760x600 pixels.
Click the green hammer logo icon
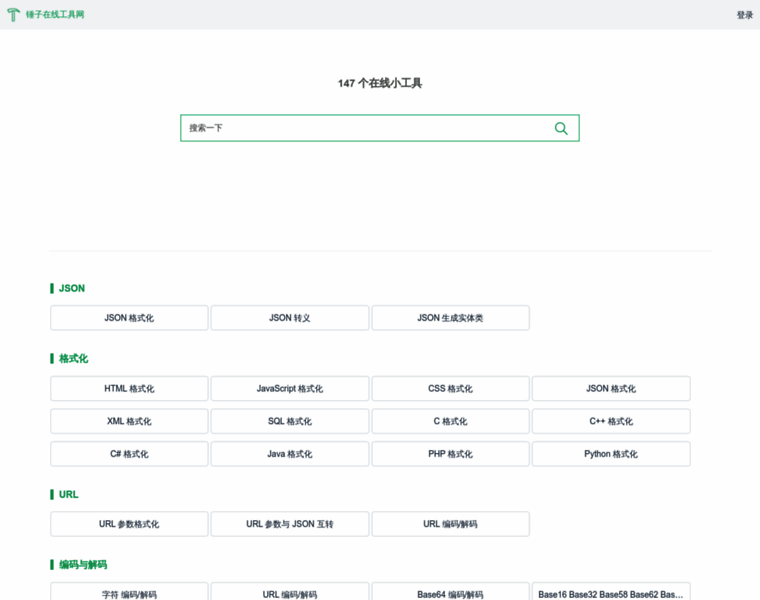(13, 15)
